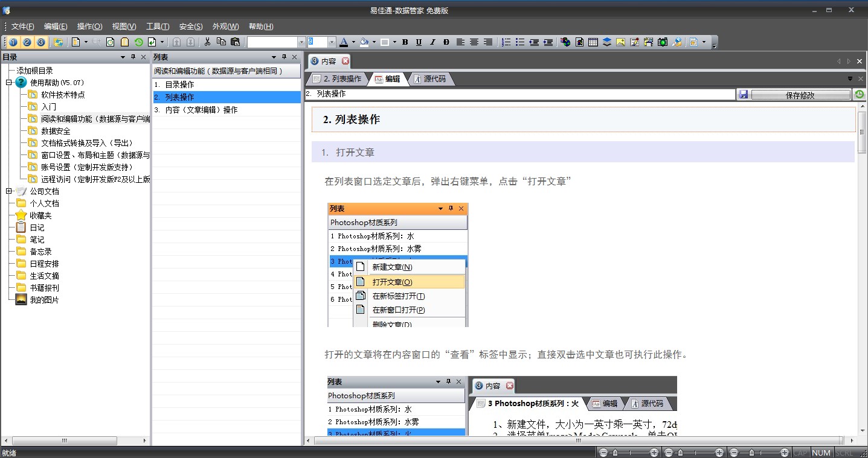Click the green clock icon right of 保存修改
Viewport: 868px width, 458px height.
point(860,95)
